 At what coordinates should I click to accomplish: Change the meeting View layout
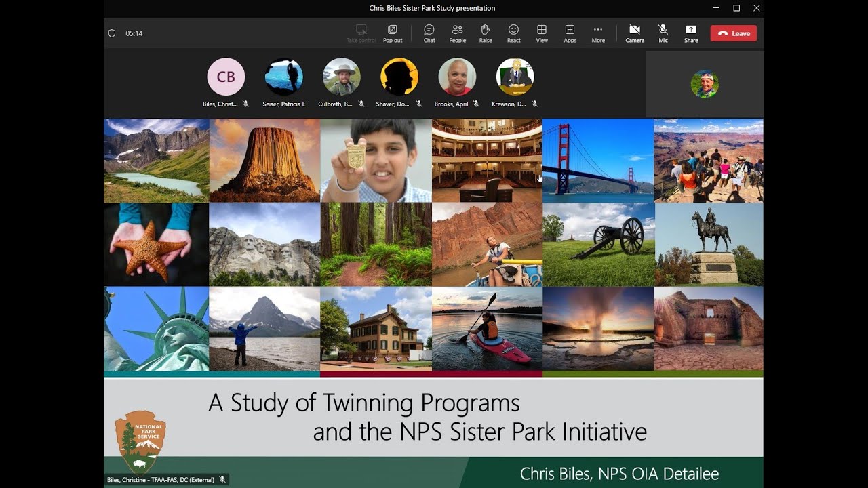tap(542, 33)
